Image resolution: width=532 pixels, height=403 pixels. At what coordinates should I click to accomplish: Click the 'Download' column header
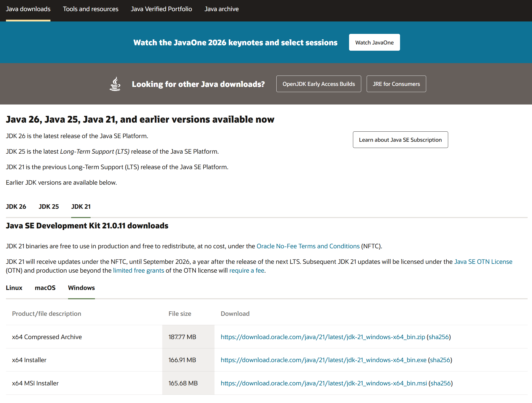pos(235,314)
